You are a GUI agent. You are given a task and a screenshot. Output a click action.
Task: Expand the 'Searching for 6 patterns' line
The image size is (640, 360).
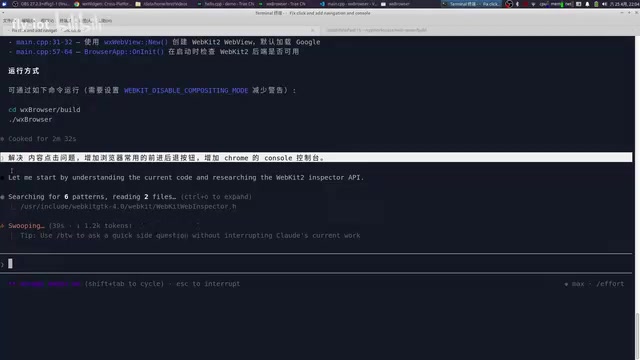(x=130, y=197)
